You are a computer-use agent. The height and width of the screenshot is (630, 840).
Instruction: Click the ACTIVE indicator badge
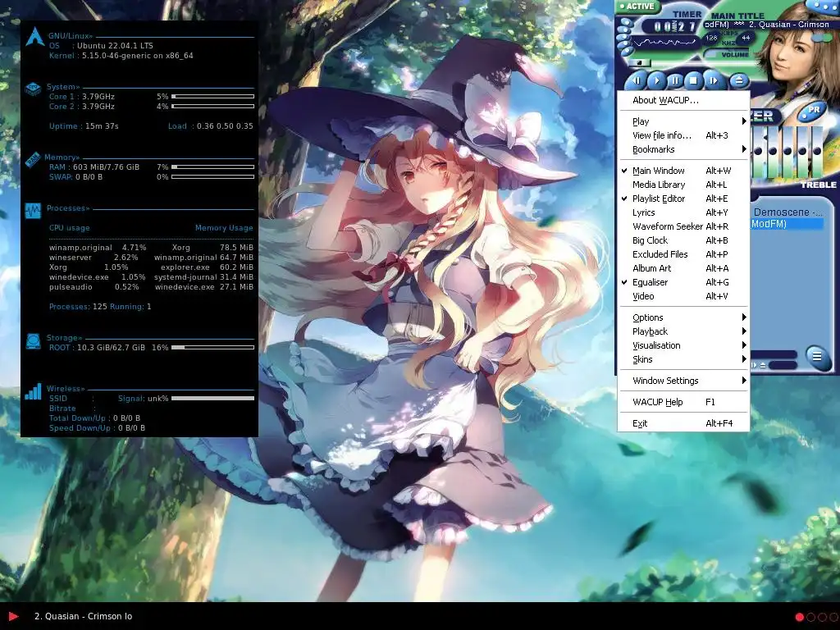tap(637, 7)
